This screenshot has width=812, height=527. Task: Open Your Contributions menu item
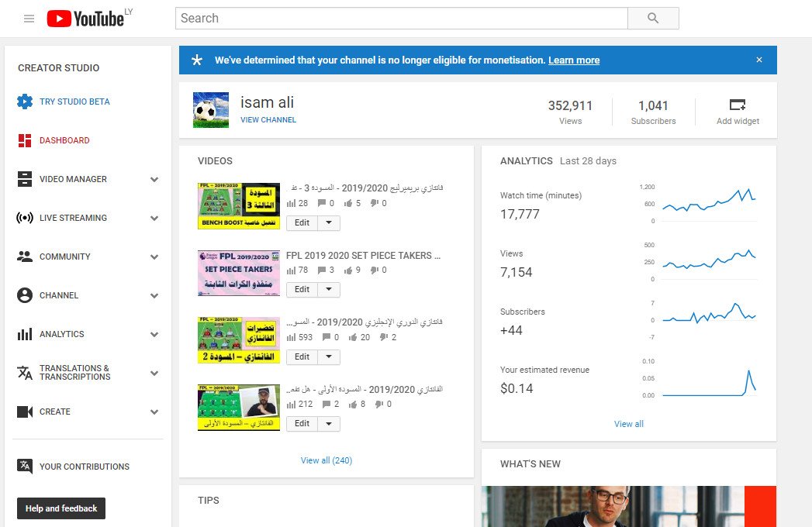(85, 467)
